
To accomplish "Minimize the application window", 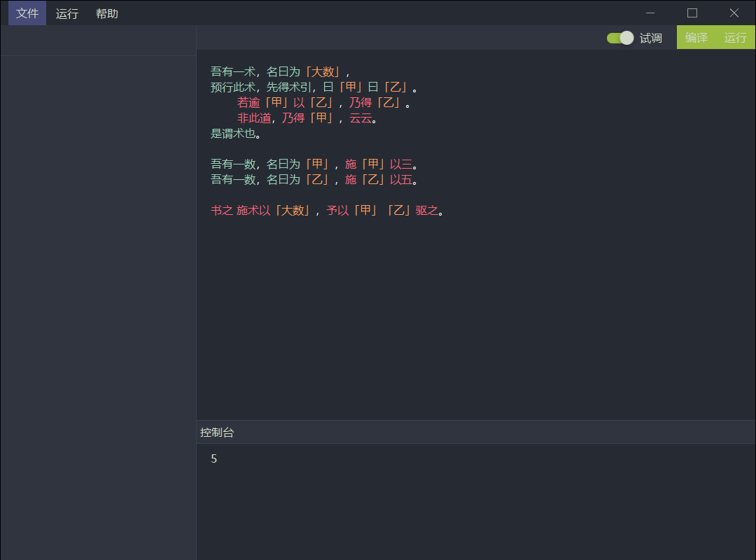I will click(x=650, y=13).
